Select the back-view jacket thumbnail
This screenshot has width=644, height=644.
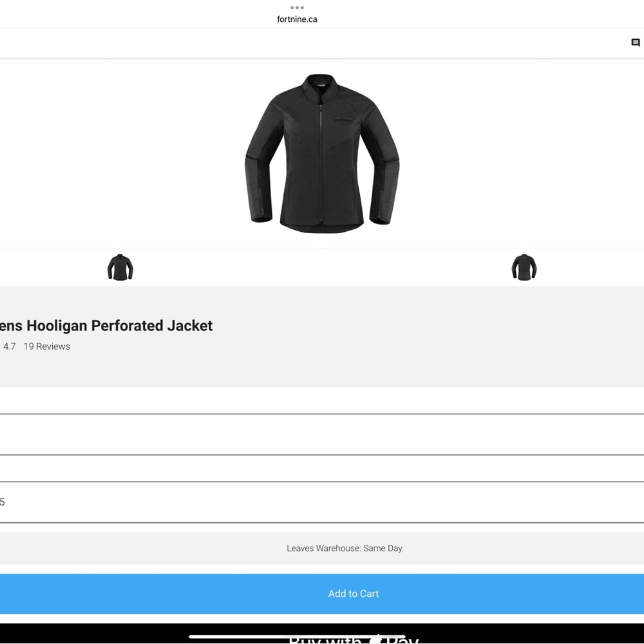pos(524,267)
